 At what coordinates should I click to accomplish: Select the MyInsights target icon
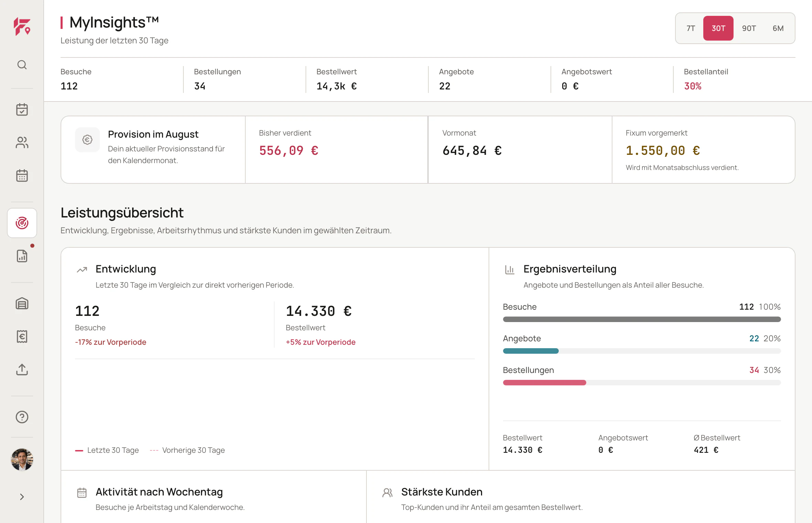click(x=22, y=223)
